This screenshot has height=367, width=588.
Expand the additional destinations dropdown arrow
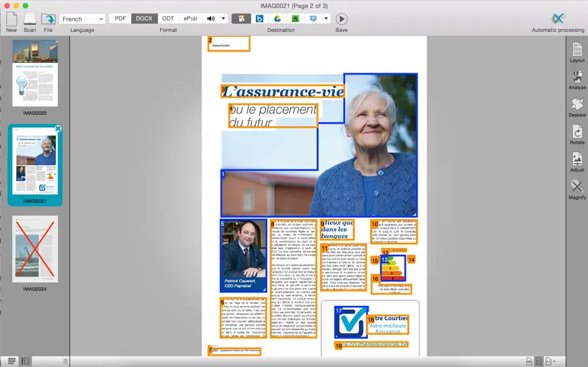(326, 18)
